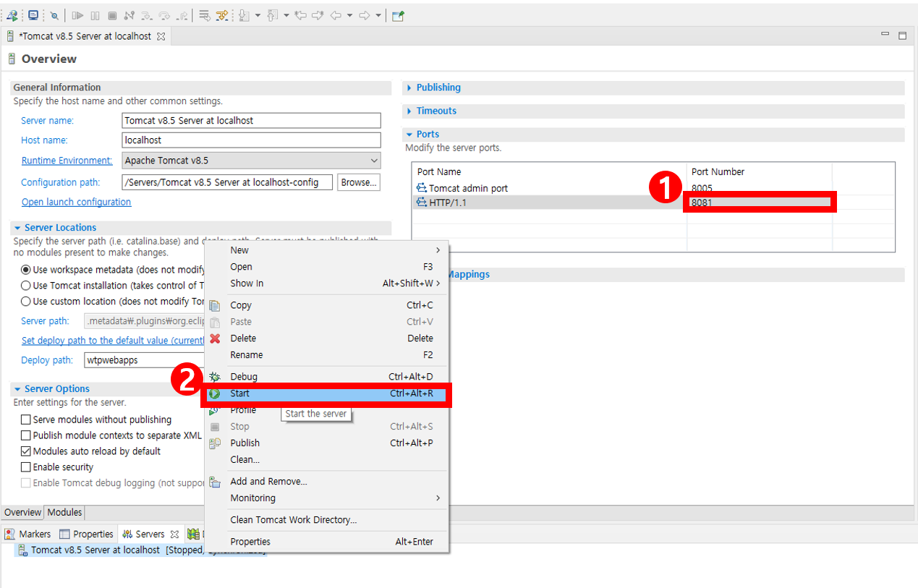Choose Debug from the context menu
The image size is (918, 588).
tap(326, 377)
